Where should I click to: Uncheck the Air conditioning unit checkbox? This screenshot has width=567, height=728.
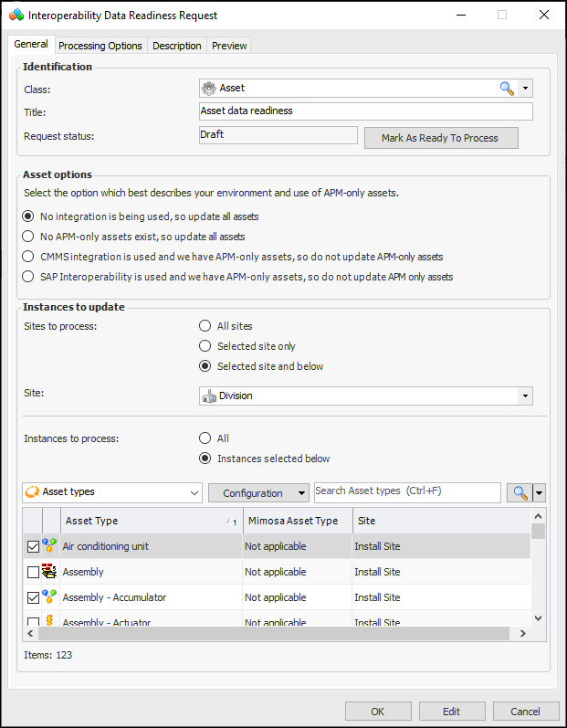coord(34,547)
